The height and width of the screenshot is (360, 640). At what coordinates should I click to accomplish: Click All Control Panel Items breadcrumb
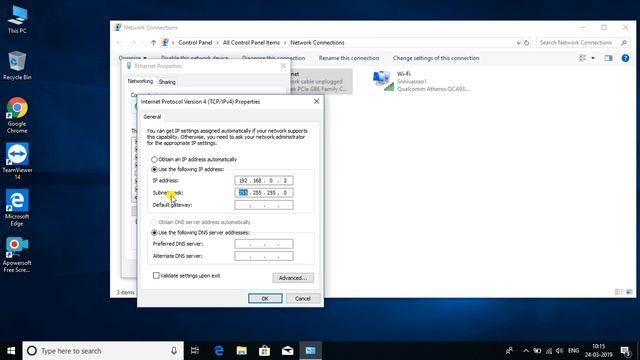[251, 42]
